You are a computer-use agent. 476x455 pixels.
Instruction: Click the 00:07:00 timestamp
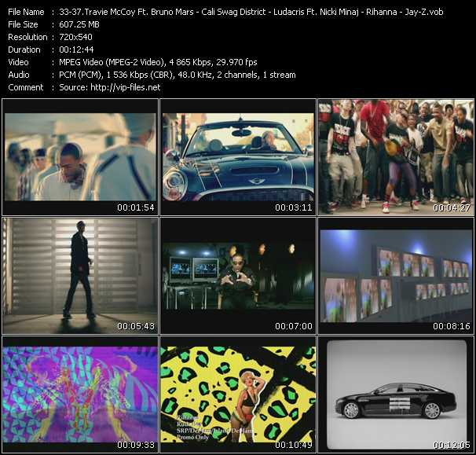[294, 326]
